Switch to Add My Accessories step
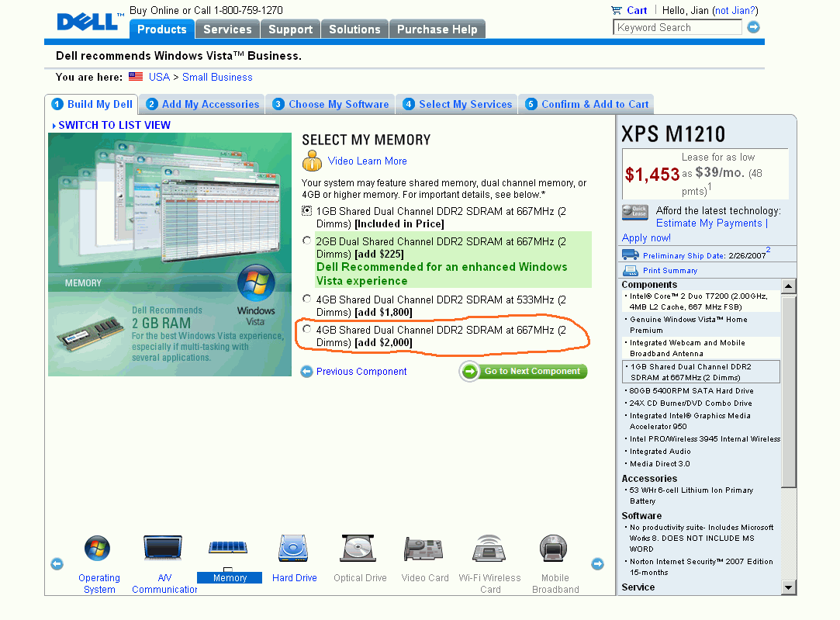Image resolution: width=840 pixels, height=620 pixels. tap(202, 105)
